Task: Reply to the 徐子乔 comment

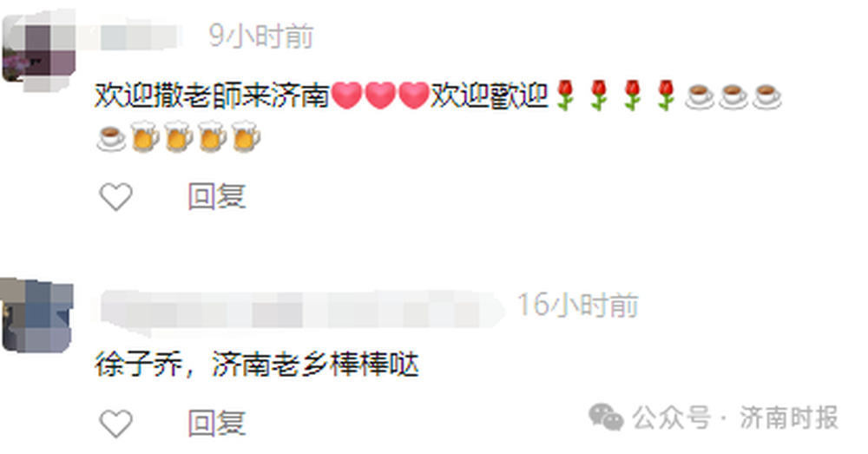Action: 216,424
